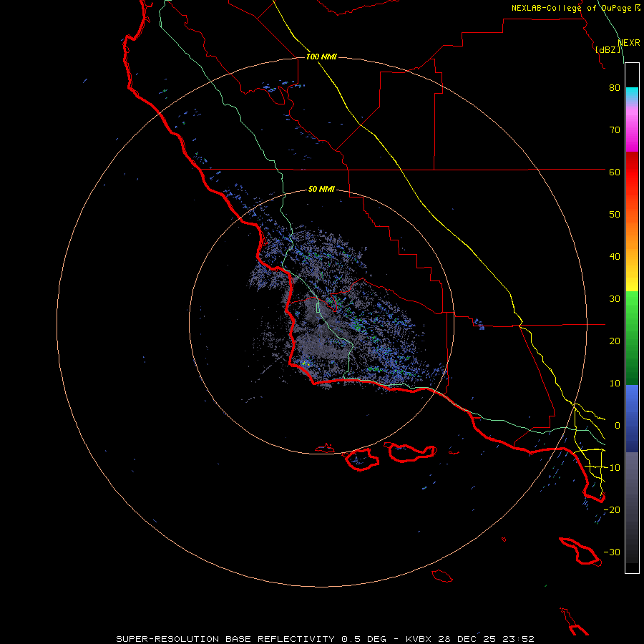The image size is (644, 644).
Task: Click the 0 value on dBZ scale
Action: (x=618, y=426)
